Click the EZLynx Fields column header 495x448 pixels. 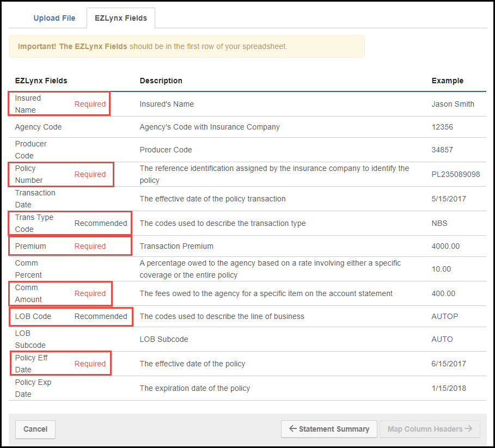(x=41, y=81)
